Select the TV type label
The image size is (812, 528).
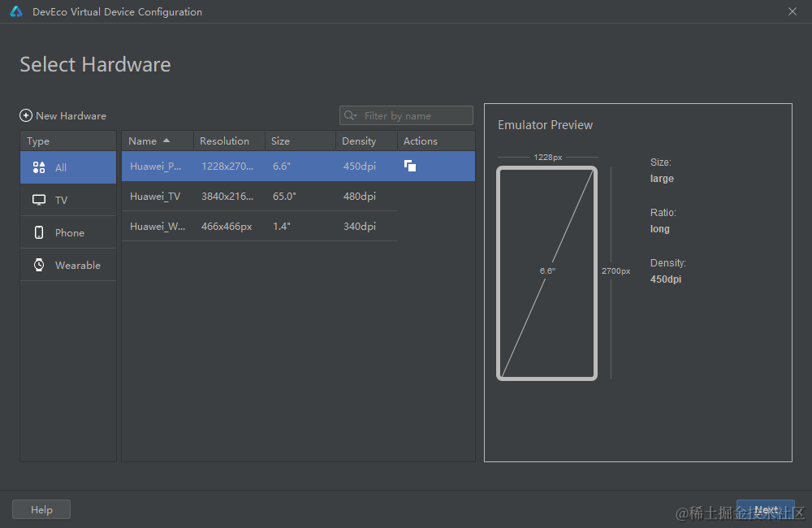[61, 200]
